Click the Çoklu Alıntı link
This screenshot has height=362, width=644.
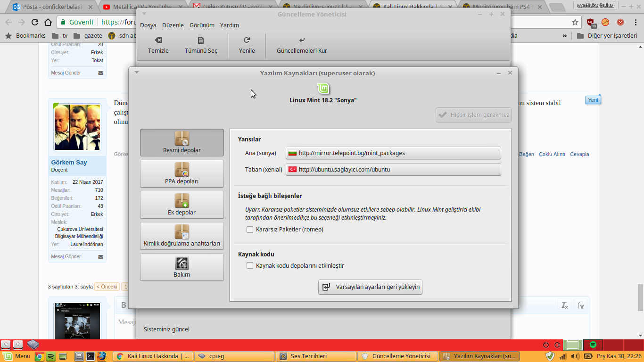[552, 154]
